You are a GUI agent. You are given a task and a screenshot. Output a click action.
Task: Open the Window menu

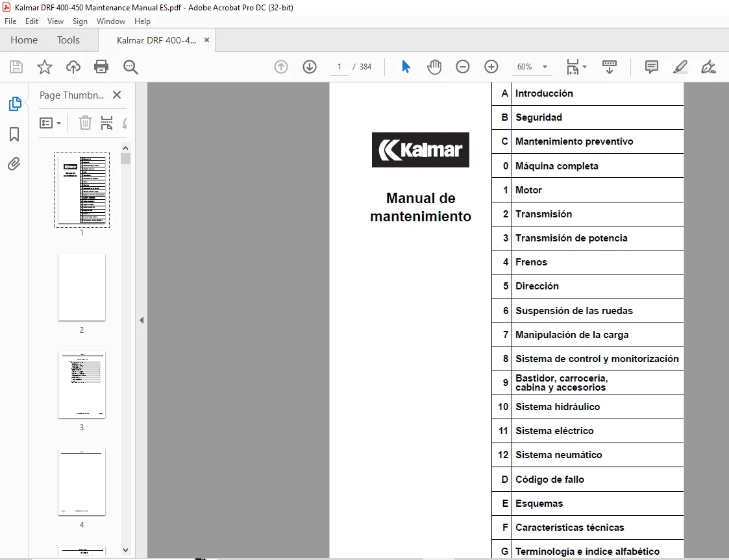coord(110,21)
